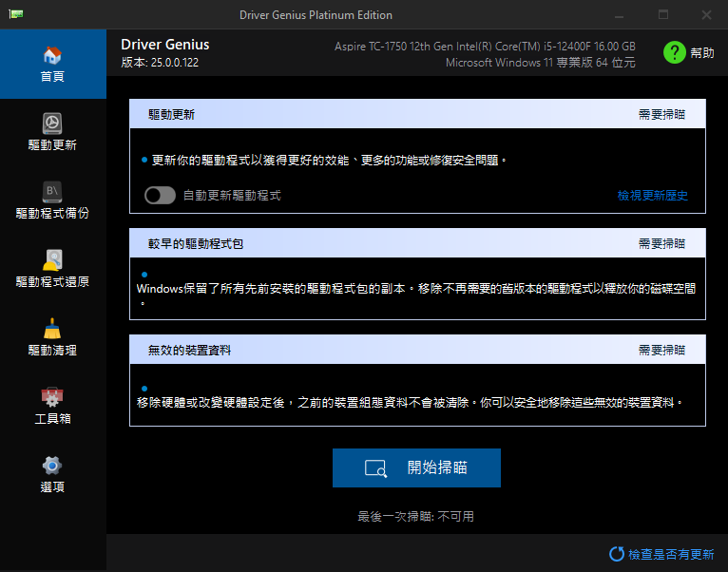Open the 驅動更新 driver update icon
The height and width of the screenshot is (572, 728).
[52, 124]
